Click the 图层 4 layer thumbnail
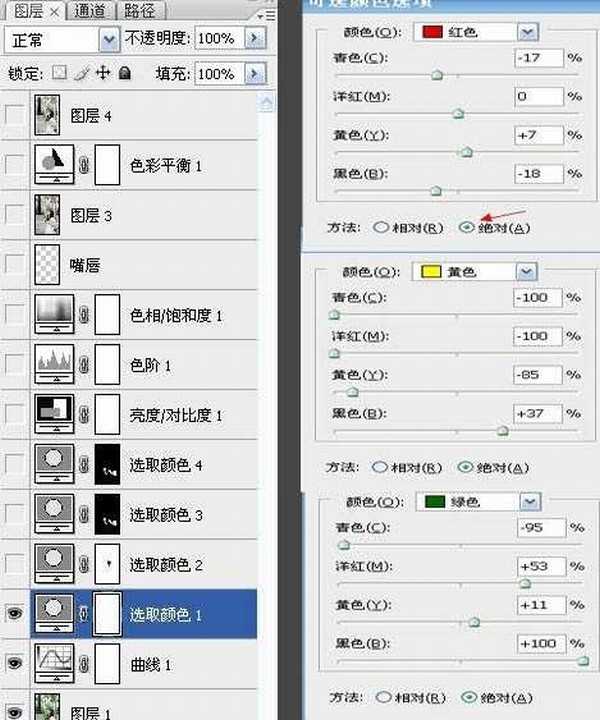600x720 pixels. tap(47, 115)
